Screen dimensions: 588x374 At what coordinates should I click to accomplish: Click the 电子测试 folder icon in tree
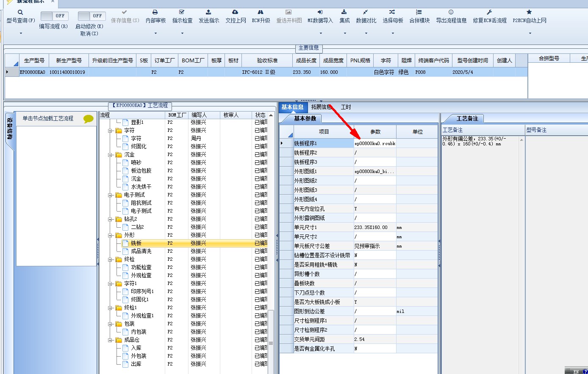tap(119, 195)
